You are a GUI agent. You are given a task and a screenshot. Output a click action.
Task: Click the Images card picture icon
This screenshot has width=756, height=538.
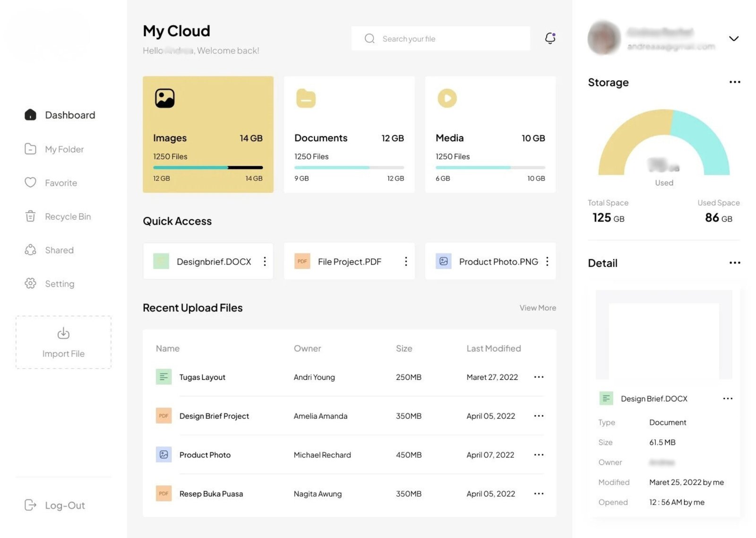[x=164, y=98]
